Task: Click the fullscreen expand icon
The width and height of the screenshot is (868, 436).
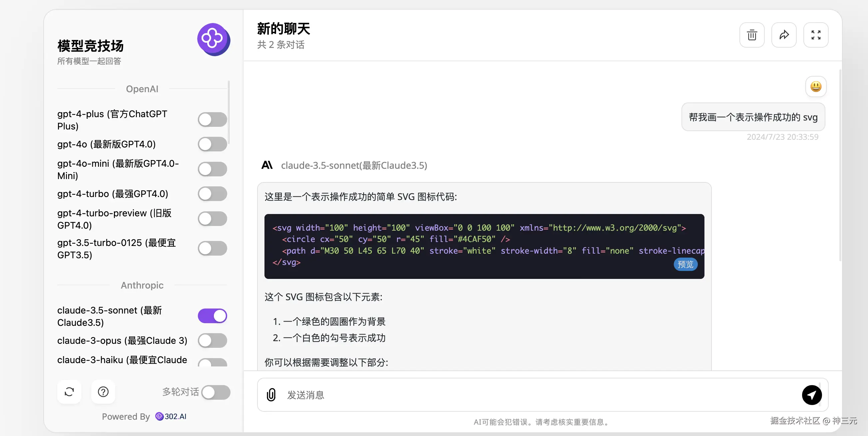Action: (x=815, y=35)
